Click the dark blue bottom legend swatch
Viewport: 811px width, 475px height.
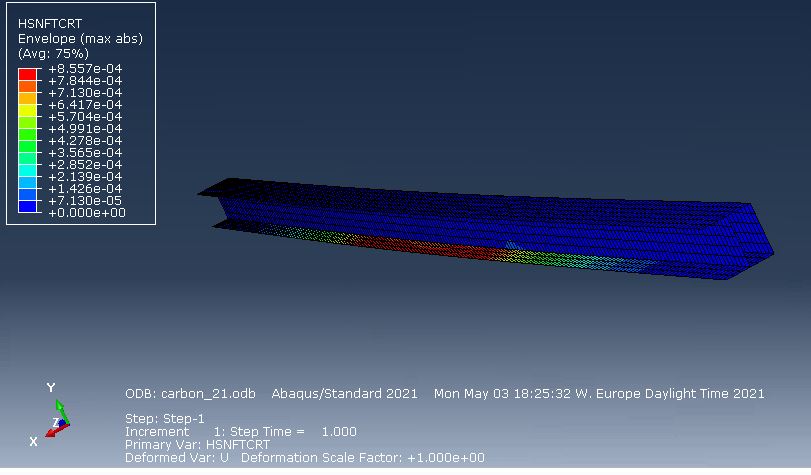(27, 207)
